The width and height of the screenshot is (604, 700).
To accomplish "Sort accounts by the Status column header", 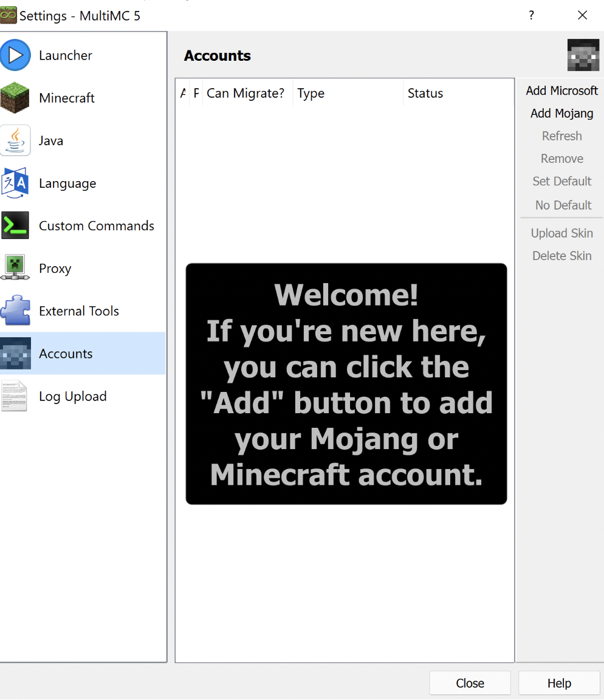I will (458, 93).
